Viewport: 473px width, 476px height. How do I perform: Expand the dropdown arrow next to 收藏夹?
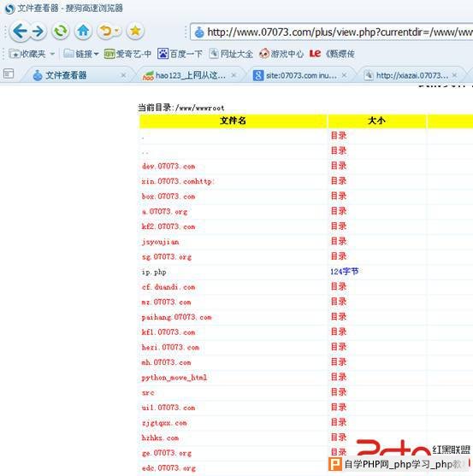coord(52,54)
